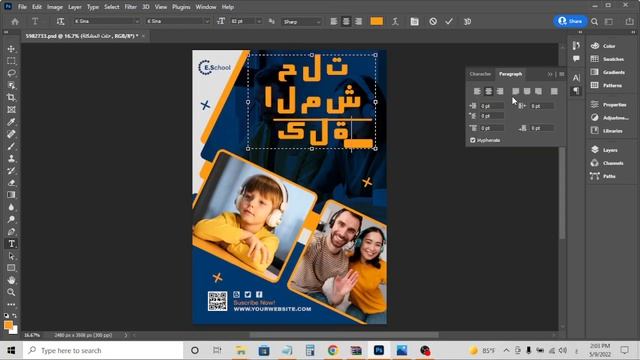Viewport: 640px width, 360px height.
Task: Select the Rectangle shape tool
Action: [x=11, y=268]
